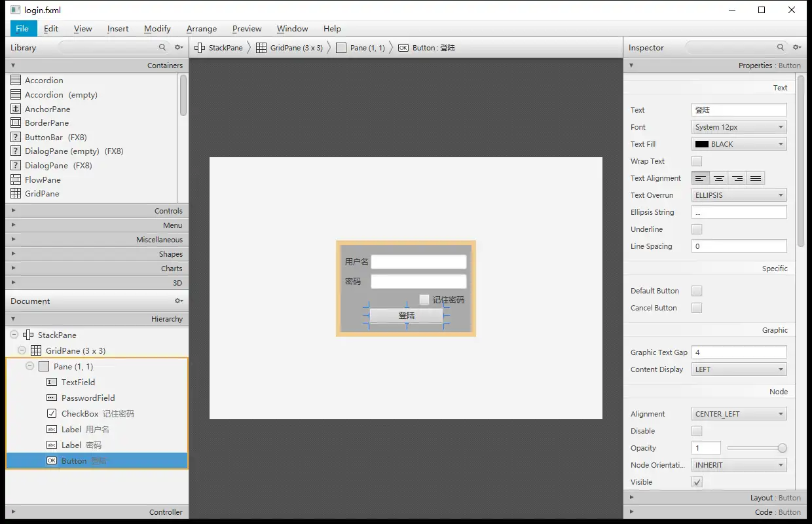Toggle the Default Button checkbox
The image size is (812, 524).
[697, 291]
